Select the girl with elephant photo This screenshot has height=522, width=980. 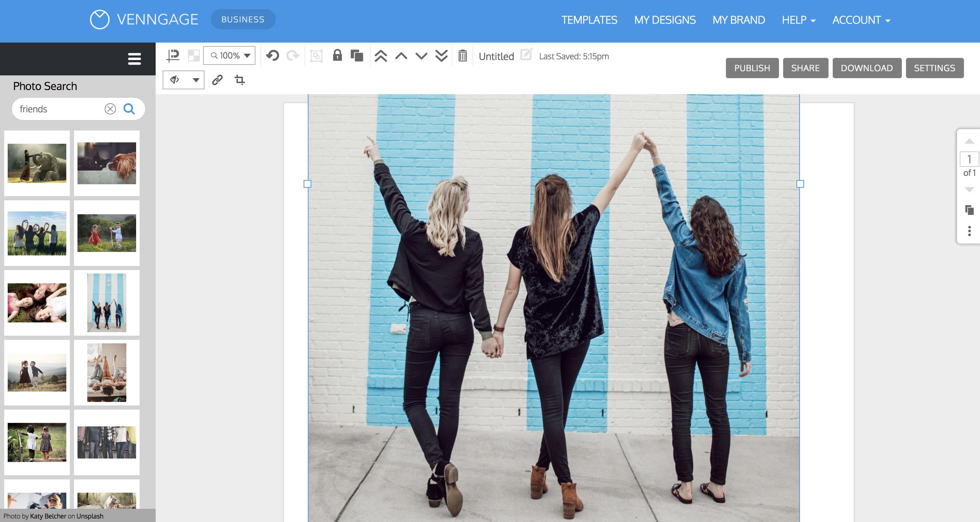[x=37, y=163]
